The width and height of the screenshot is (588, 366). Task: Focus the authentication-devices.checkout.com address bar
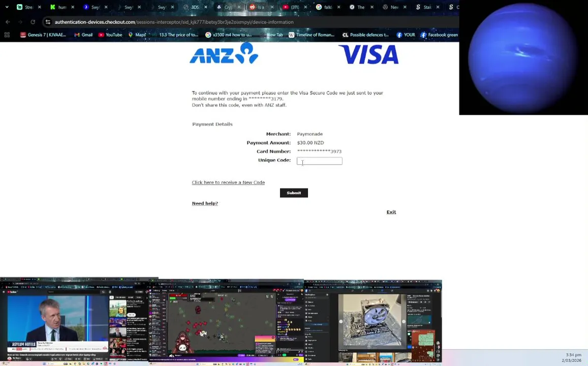click(174, 22)
